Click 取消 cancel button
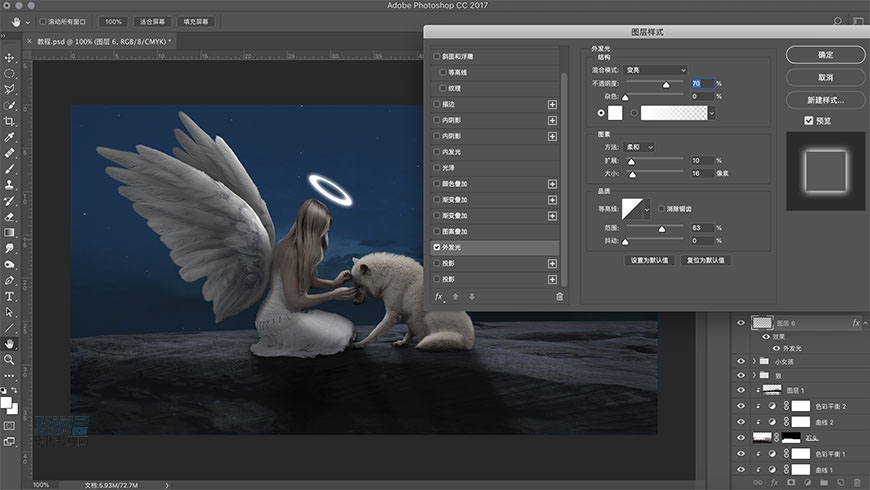870x490 pixels. (x=826, y=78)
